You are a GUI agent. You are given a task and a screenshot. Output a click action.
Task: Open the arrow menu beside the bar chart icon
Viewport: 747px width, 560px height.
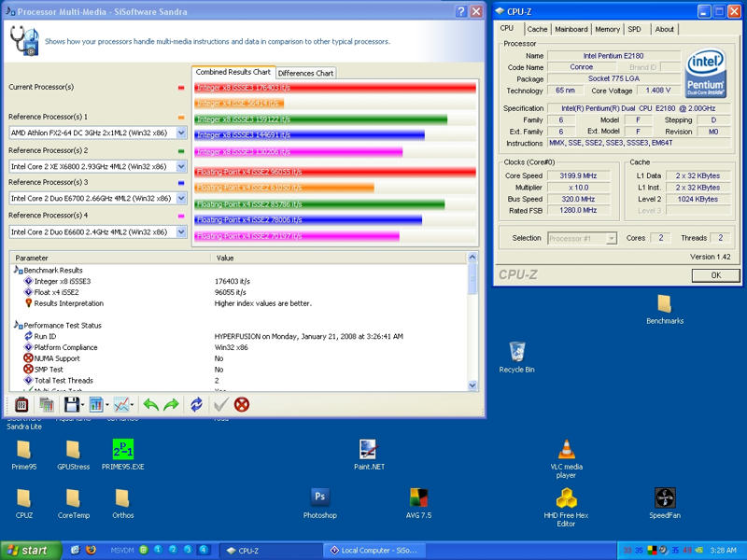107,405
